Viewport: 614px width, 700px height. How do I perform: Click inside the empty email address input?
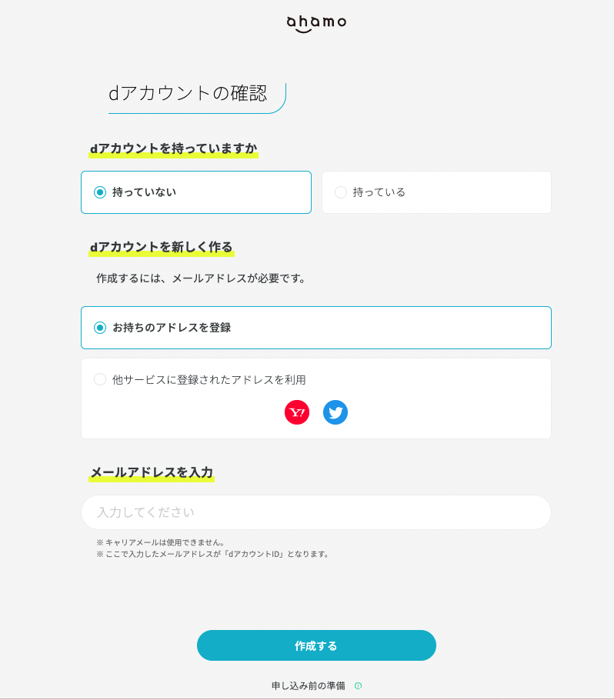click(315, 512)
